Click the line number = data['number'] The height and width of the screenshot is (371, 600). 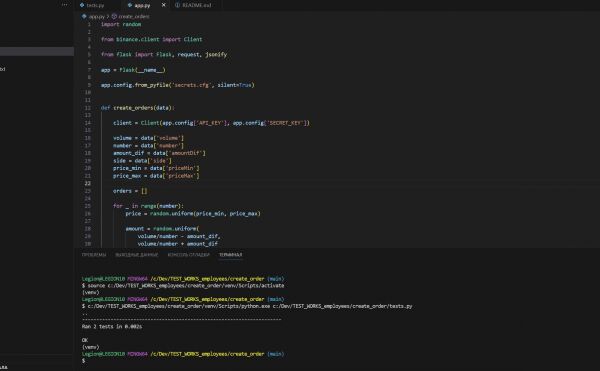click(148, 146)
